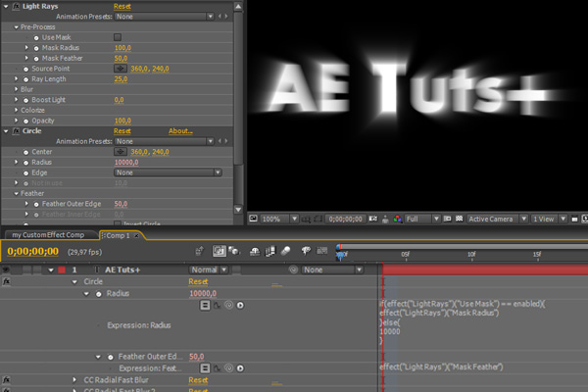Click the Boost Light stopwatch
This screenshot has height=392, width=588.
click(25, 100)
